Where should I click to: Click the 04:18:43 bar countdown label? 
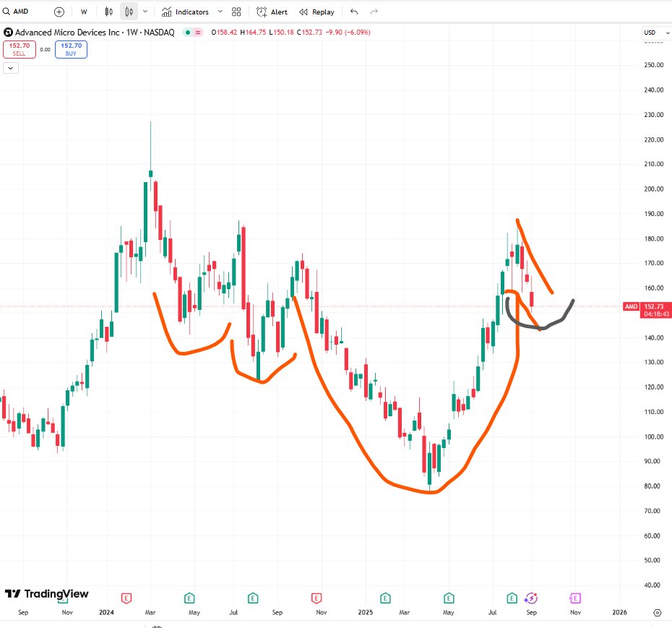(656, 314)
